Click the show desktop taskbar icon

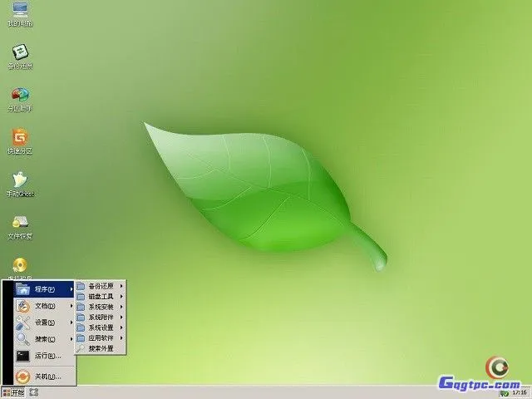[33, 392]
